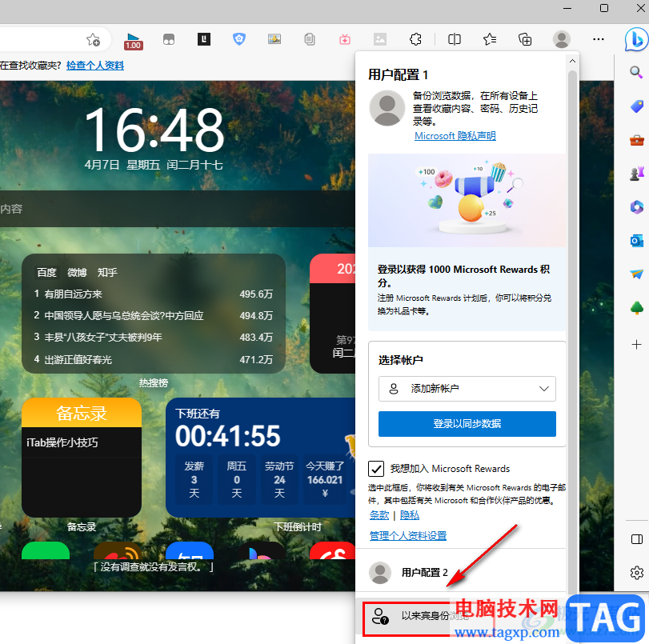This screenshot has width=649, height=644.
Task: Toggle the split screen icon
Action: click(455, 39)
